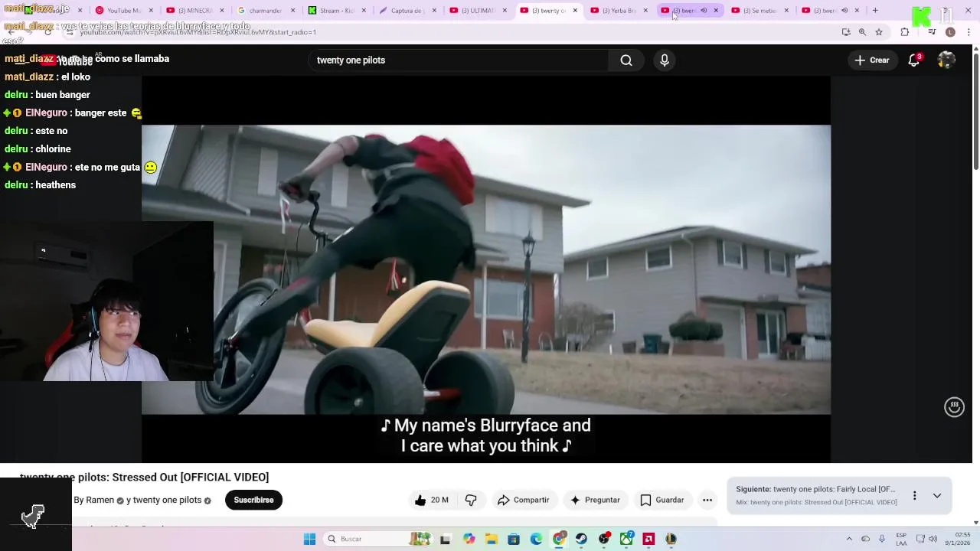The height and width of the screenshot is (551, 980).
Task: Switch to the ULTIMATE YouTube tab
Action: (x=476, y=10)
